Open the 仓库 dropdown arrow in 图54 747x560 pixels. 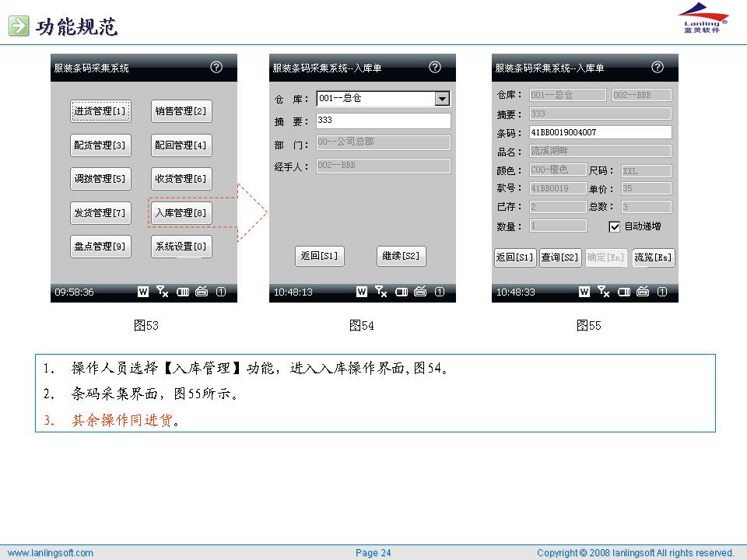pyautogui.click(x=442, y=99)
